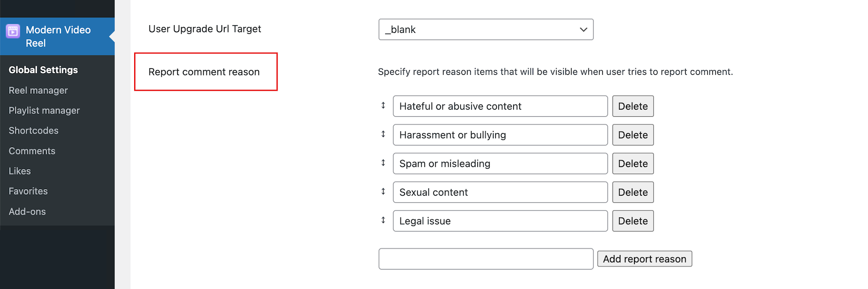The height and width of the screenshot is (289, 868).
Task: Click the Modern Video Reel plugin icon
Action: 13,31
